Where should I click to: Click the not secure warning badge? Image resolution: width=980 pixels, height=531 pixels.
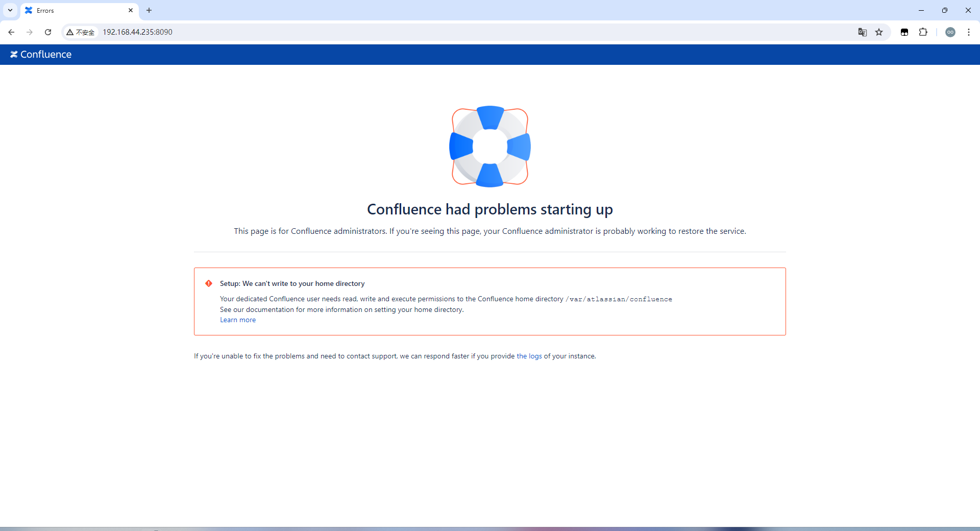pyautogui.click(x=81, y=32)
